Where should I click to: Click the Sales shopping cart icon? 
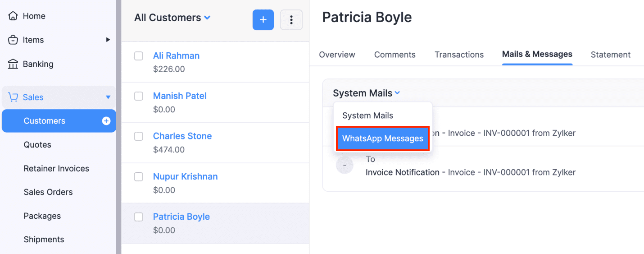click(13, 97)
